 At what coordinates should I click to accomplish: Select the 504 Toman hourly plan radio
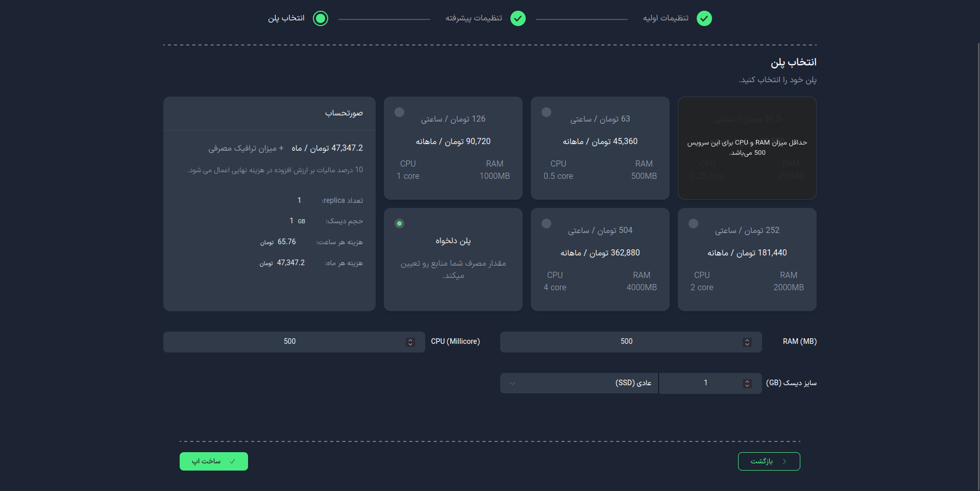tap(546, 223)
